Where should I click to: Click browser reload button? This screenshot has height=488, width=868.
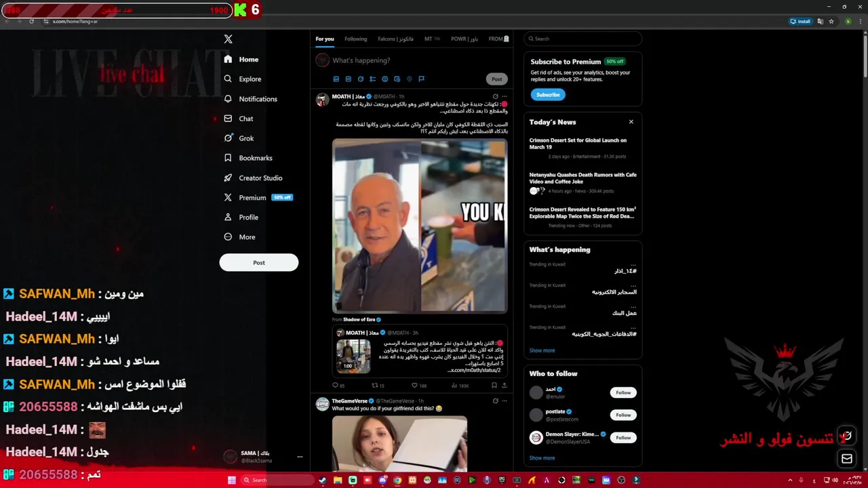tap(31, 21)
